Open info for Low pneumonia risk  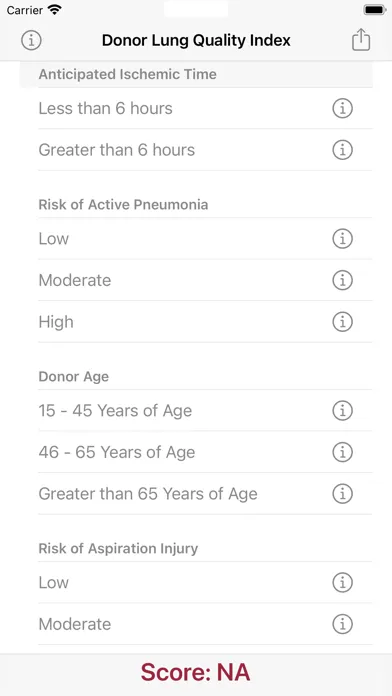coord(342,239)
